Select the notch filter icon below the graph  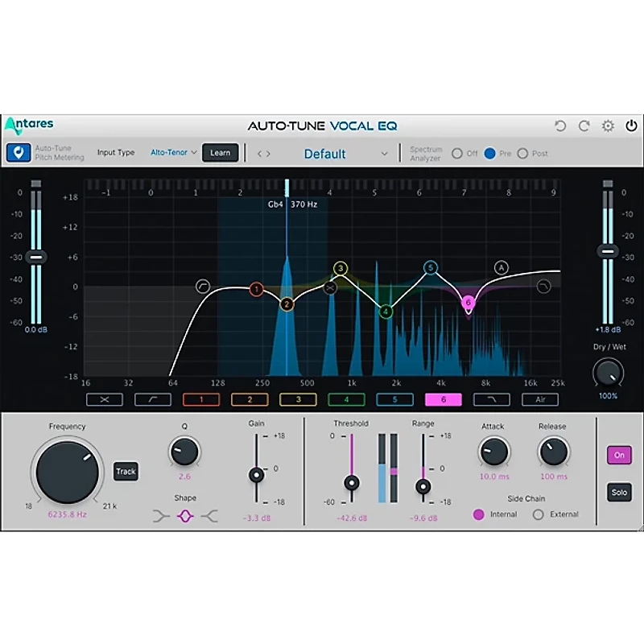point(106,399)
